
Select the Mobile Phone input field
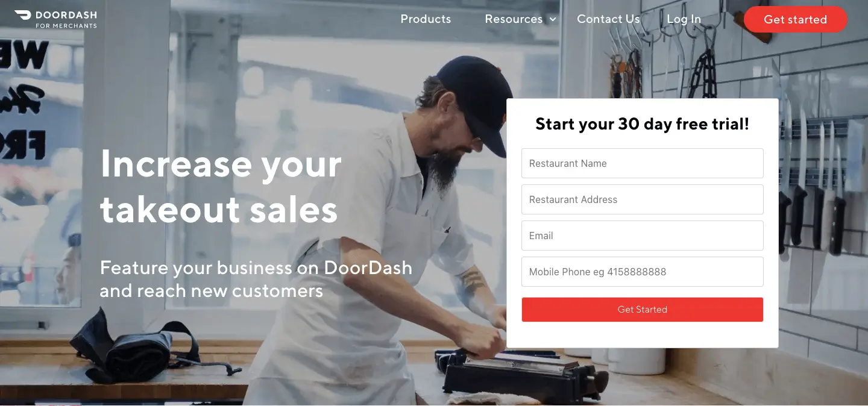[643, 272]
